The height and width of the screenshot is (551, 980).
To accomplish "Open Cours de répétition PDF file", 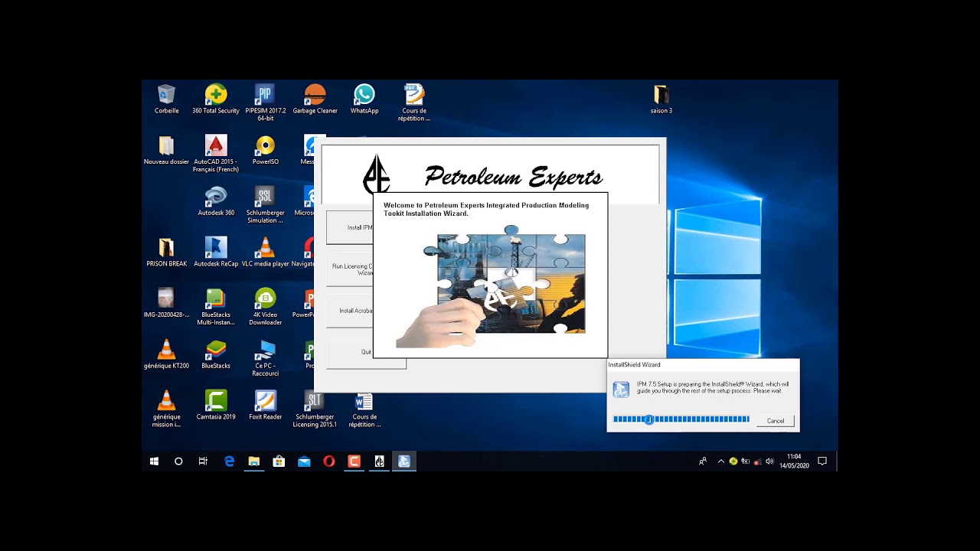I will [x=414, y=103].
